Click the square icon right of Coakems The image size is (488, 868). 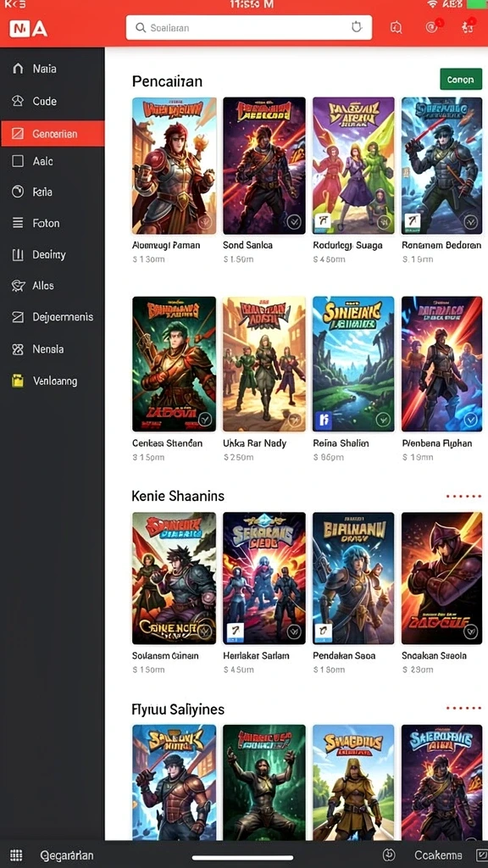coord(481,855)
